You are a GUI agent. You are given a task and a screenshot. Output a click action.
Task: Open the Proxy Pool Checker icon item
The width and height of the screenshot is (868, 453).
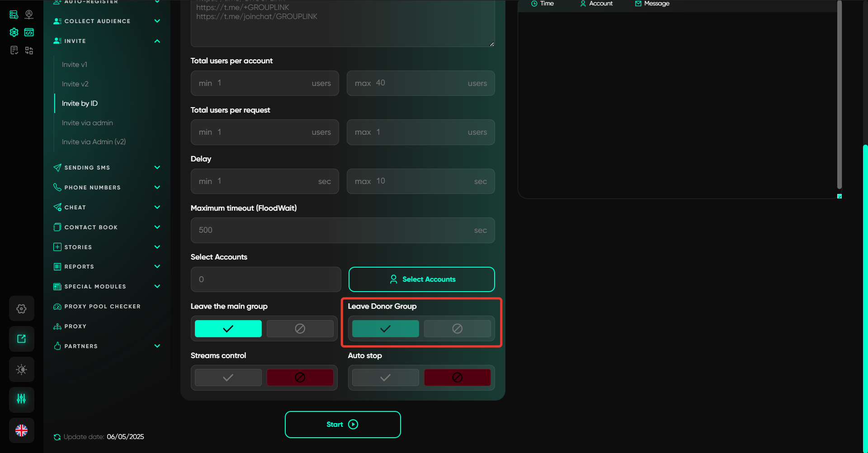coord(57,307)
